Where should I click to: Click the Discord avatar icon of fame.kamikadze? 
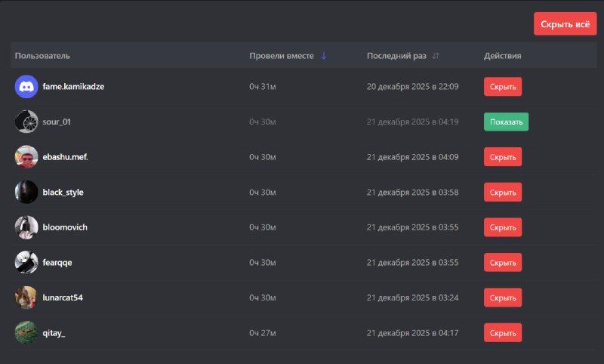26,86
